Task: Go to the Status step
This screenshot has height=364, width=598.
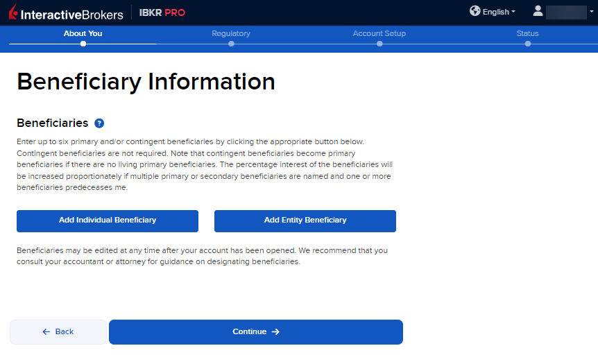Action: [x=527, y=33]
